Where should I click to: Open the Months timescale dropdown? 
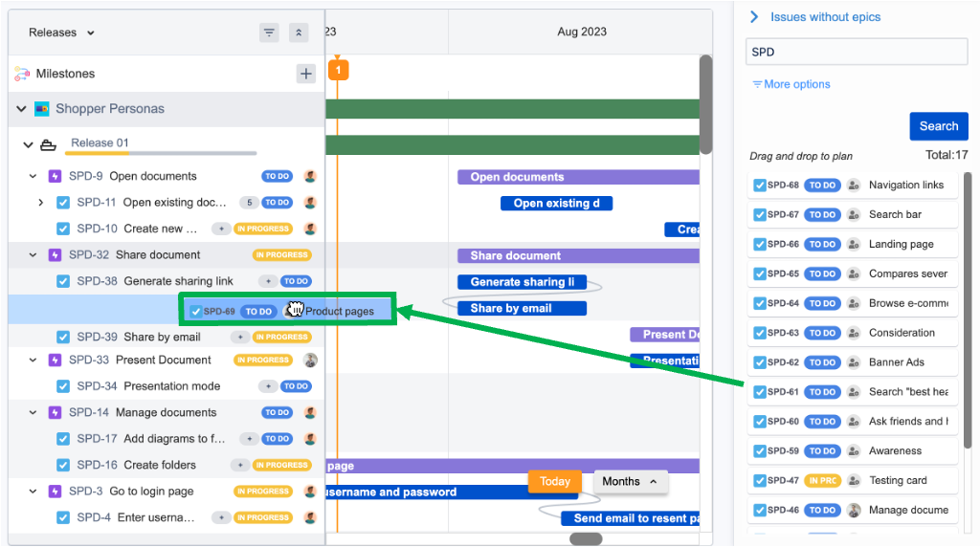tap(630, 482)
